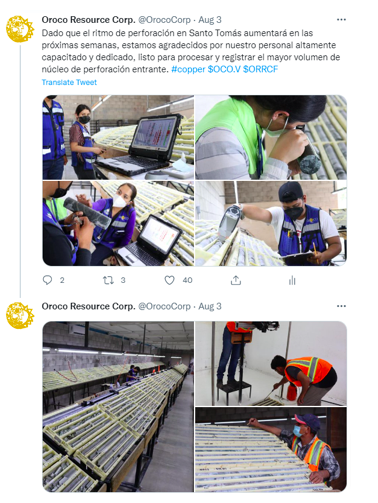
Task: Open photo of long core tray warehouse
Action: (118, 406)
